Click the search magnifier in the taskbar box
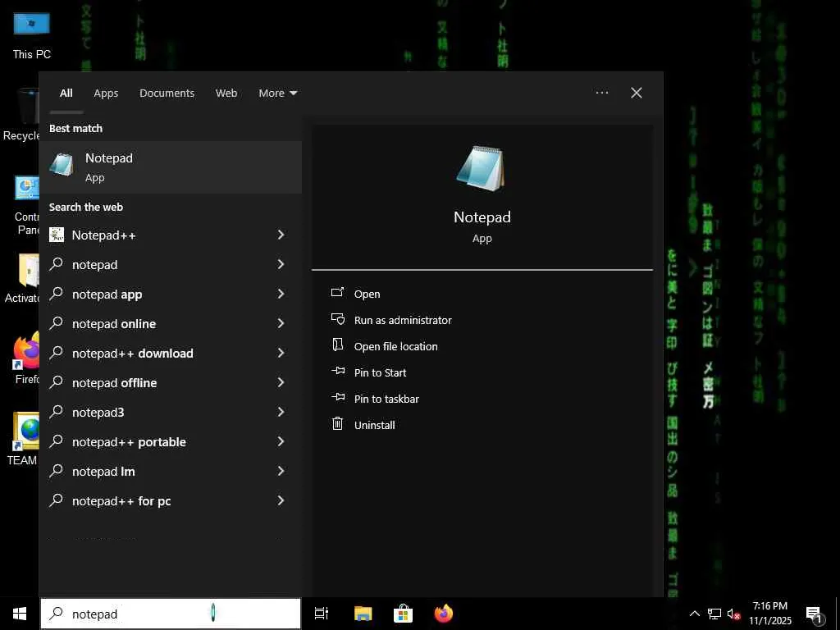 (x=57, y=614)
